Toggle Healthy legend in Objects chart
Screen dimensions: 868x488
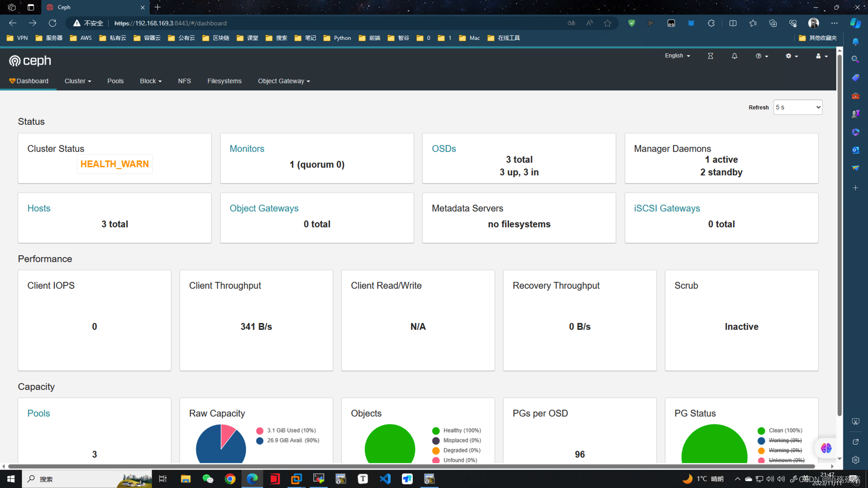[x=462, y=431]
